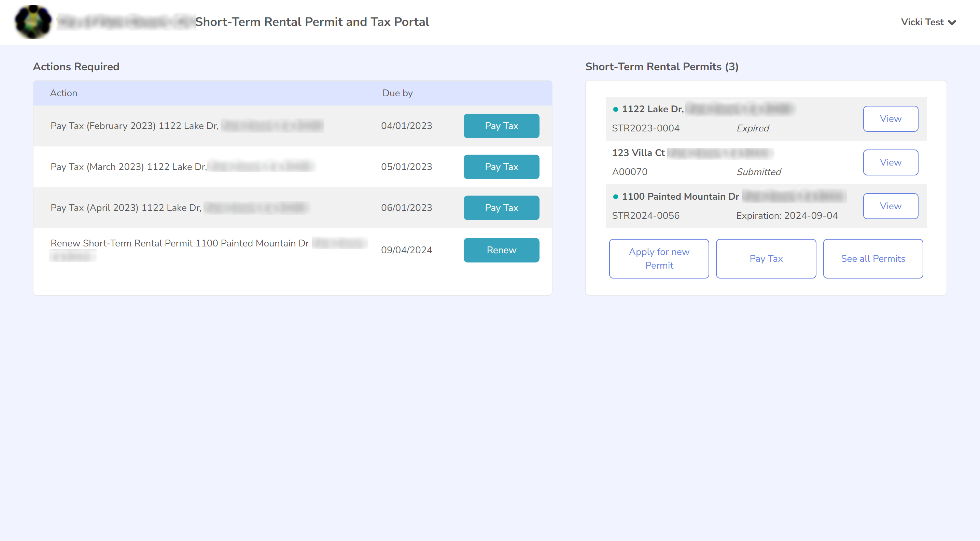Image resolution: width=980 pixels, height=541 pixels.
Task: Select the 09/04/2024 due date
Action: coord(406,250)
